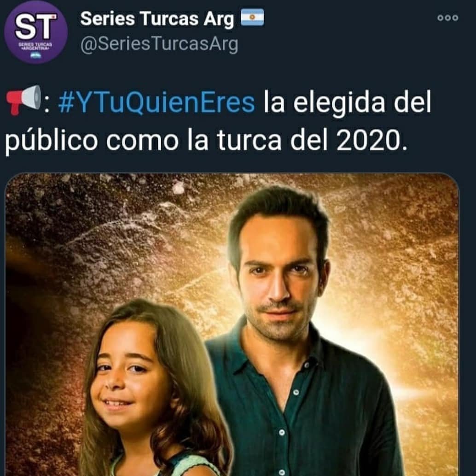Click the large ST letters in the logo

(x=36, y=27)
